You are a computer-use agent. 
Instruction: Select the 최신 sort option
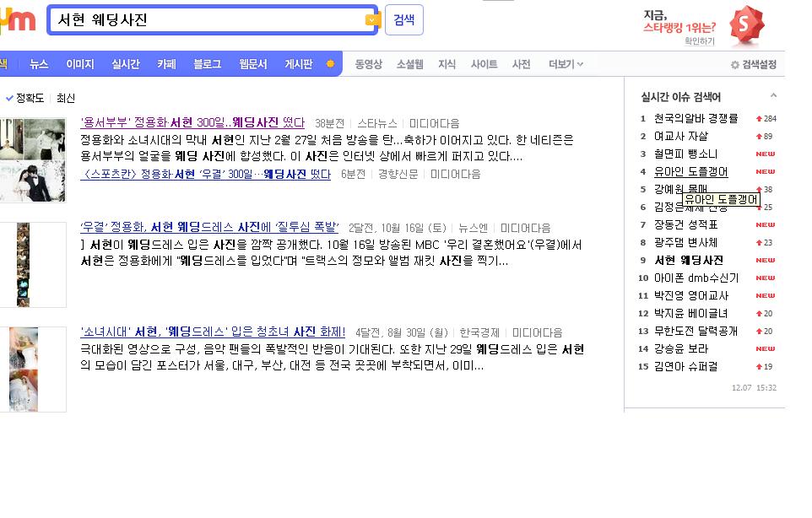66,98
